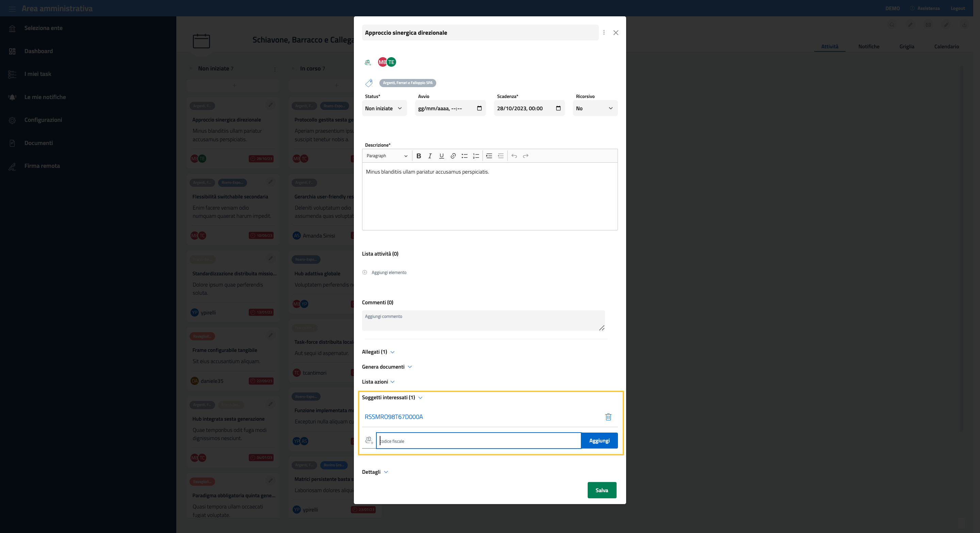Delete subject RSSMRO98T67D000A with trash icon
Viewport: 980px width, 533px height.
(x=608, y=417)
